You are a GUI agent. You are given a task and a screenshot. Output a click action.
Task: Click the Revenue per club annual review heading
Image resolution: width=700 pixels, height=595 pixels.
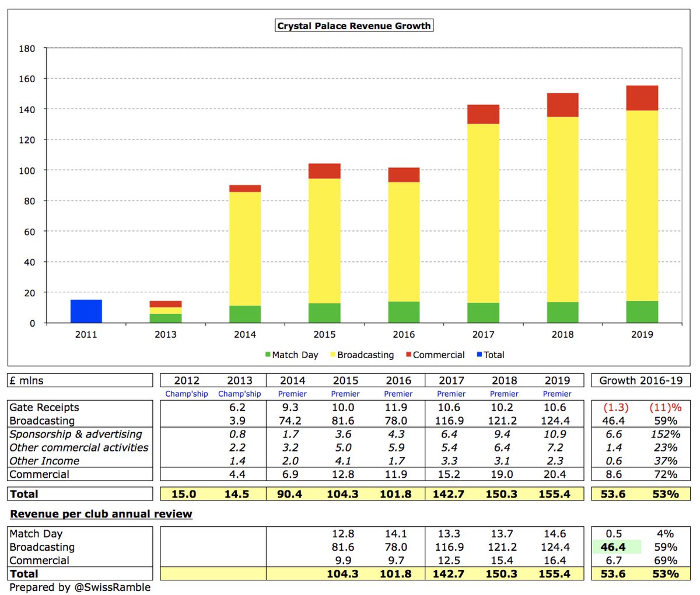pyautogui.click(x=101, y=514)
